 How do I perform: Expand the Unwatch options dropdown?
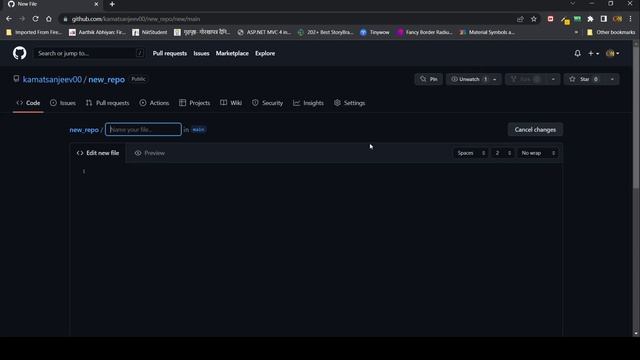click(495, 79)
